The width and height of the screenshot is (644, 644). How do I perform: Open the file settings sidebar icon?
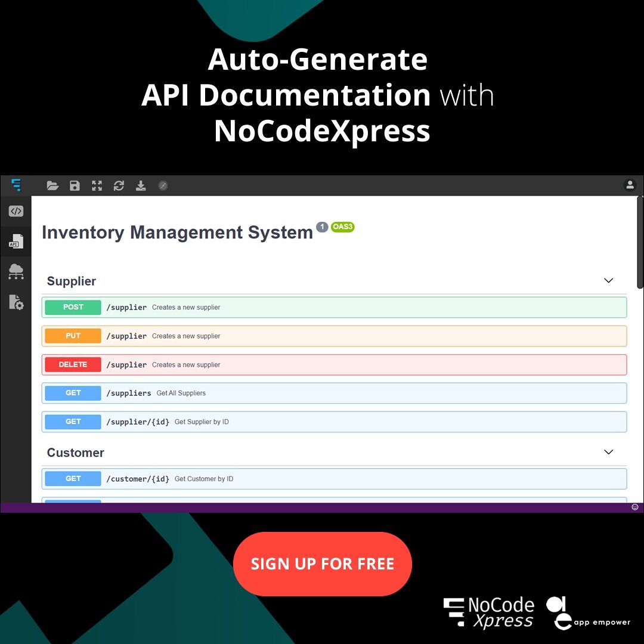pyautogui.click(x=15, y=302)
